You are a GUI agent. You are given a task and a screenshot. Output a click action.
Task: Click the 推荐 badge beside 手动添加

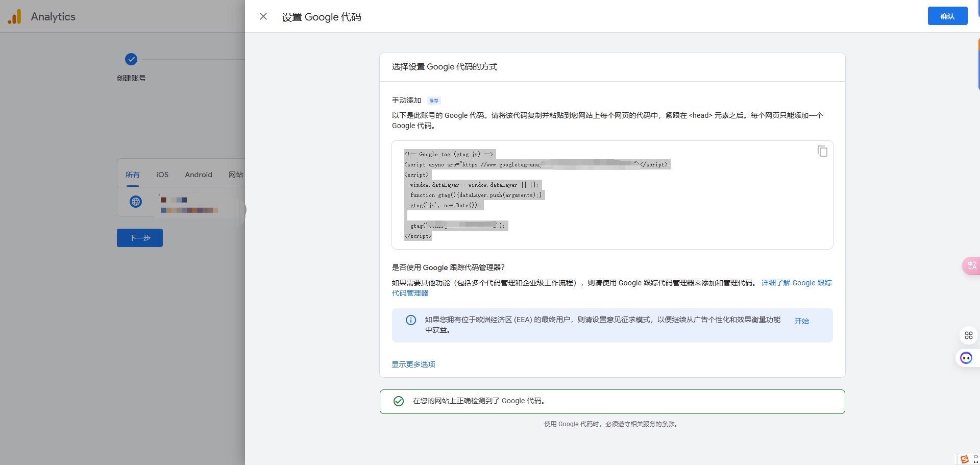click(434, 101)
